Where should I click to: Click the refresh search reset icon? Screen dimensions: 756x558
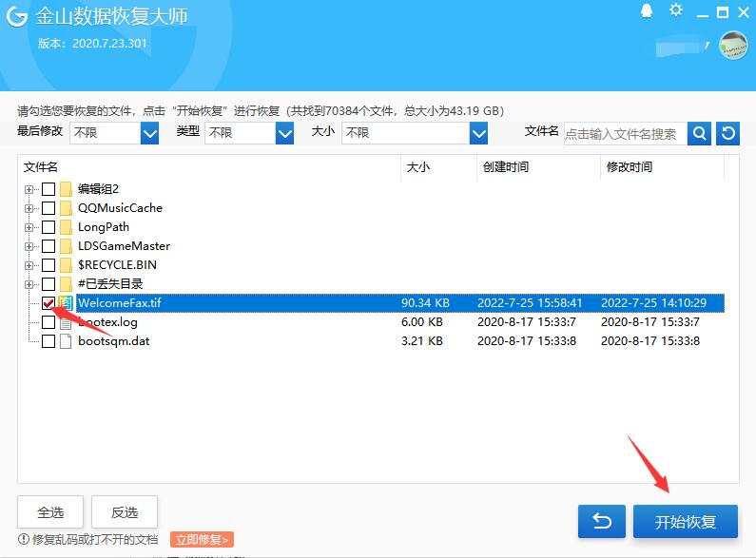[x=728, y=133]
